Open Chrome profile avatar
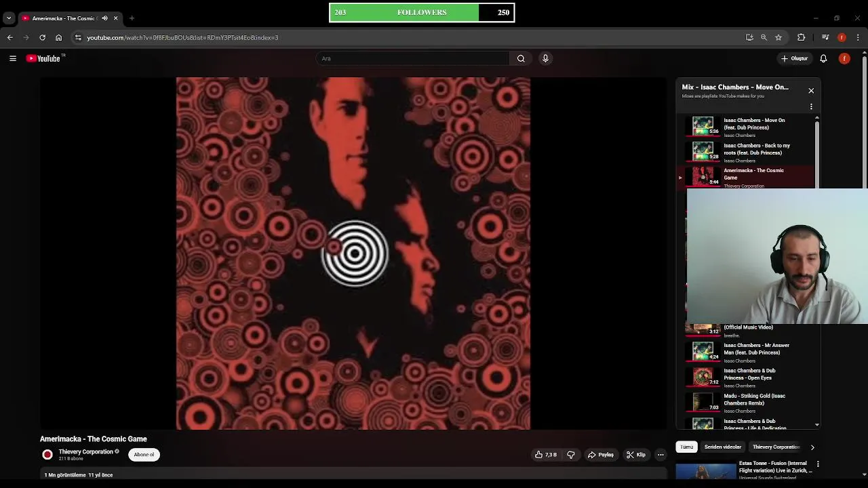Image resolution: width=868 pixels, height=488 pixels. tap(842, 37)
